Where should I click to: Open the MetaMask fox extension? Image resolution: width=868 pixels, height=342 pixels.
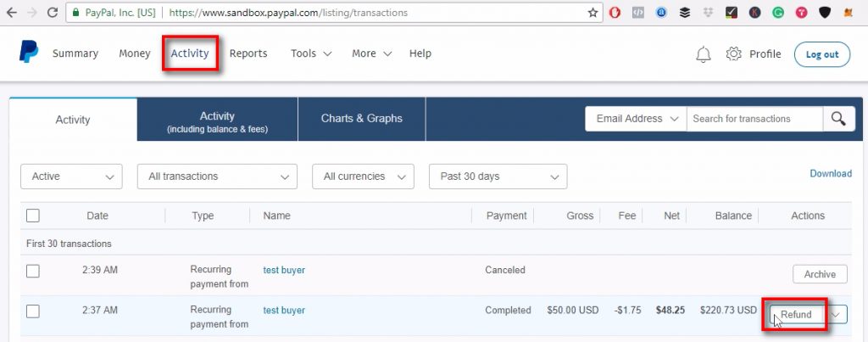848,13
